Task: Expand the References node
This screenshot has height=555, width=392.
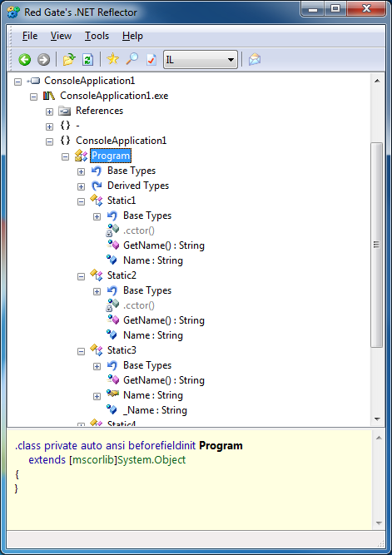Action: coord(49,111)
